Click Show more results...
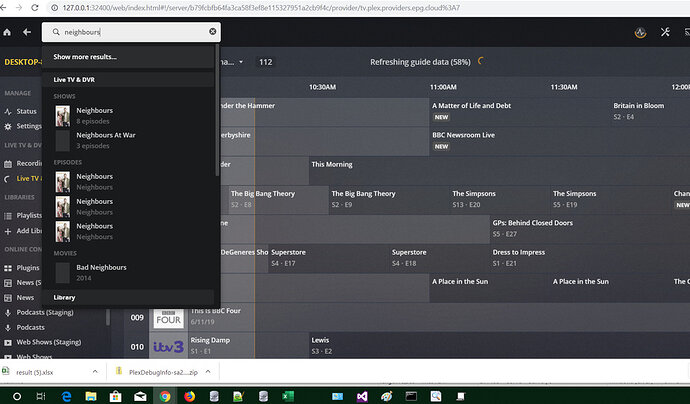Image resolution: width=690 pixels, height=404 pixels. (85, 57)
